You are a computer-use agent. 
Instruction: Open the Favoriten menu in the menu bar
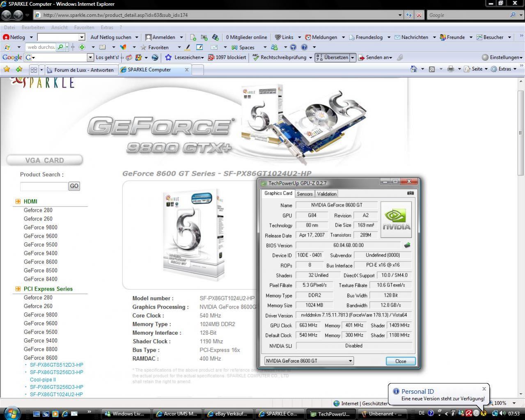point(84,27)
